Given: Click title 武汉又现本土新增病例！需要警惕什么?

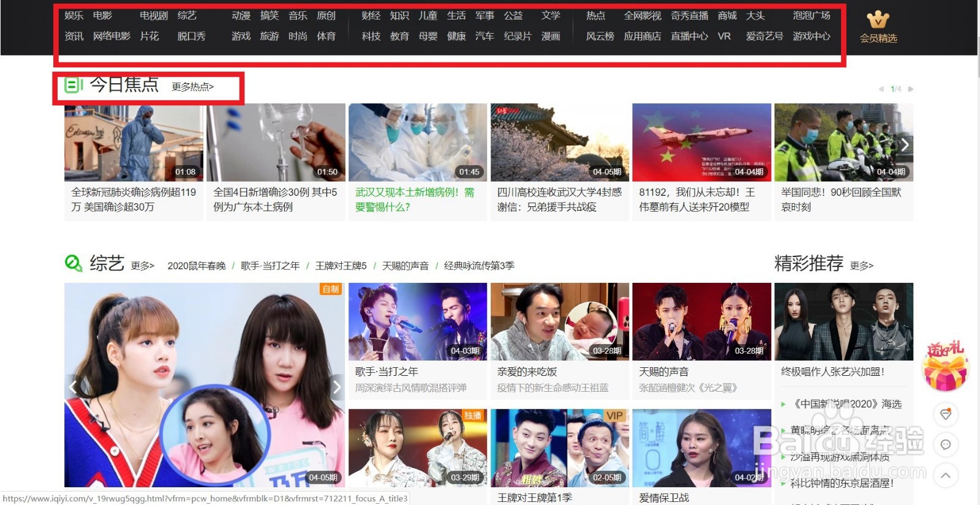Looking at the screenshot, I should click(415, 200).
